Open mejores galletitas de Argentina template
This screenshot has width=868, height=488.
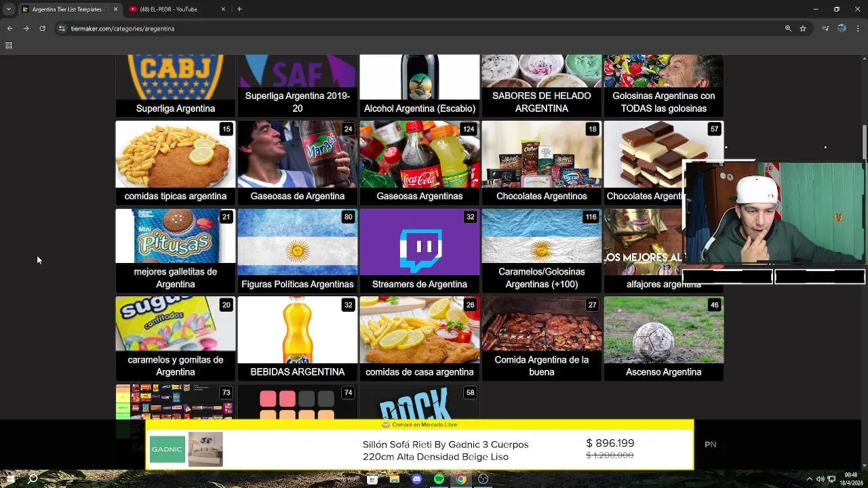tap(176, 251)
